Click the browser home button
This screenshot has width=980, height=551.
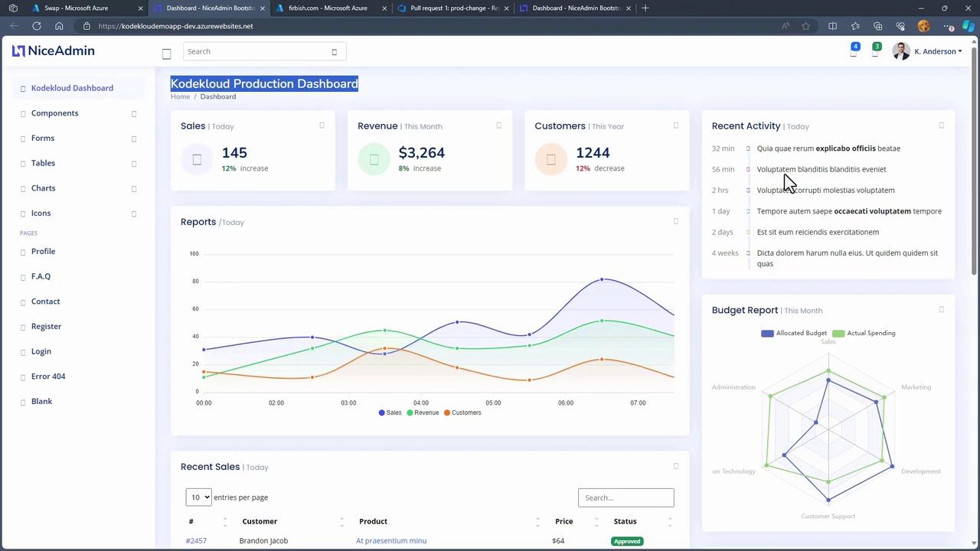click(x=59, y=26)
